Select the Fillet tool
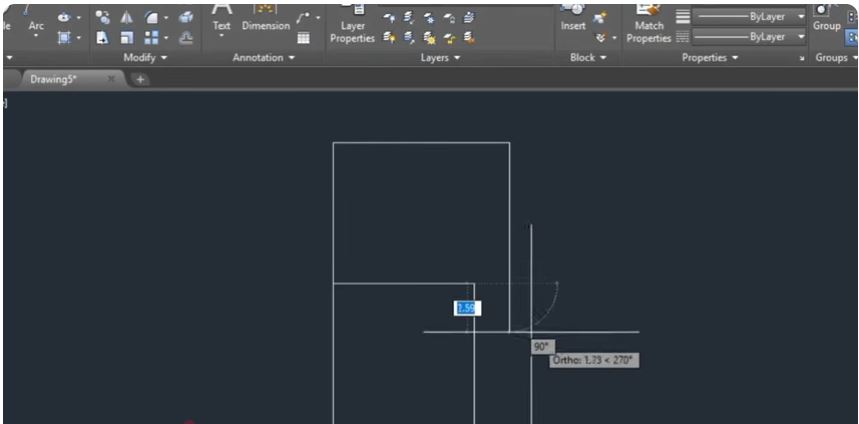Viewport: 859px width, 424px height. coord(151,18)
